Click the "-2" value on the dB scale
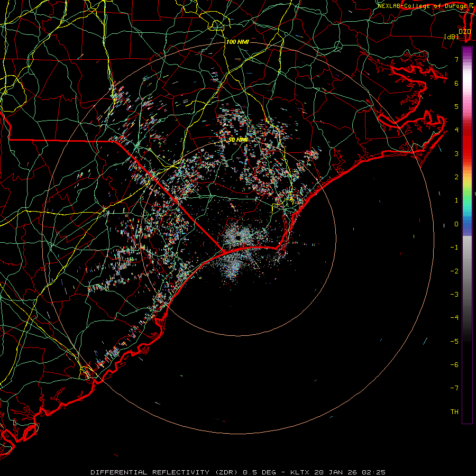 pyautogui.click(x=454, y=271)
